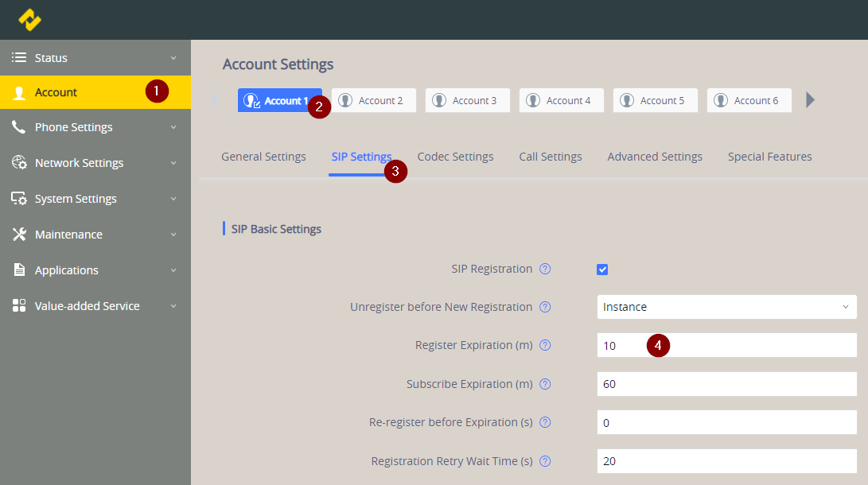The width and height of the screenshot is (868, 485).
Task: Click help icon next to SIP Registration
Action: (545, 269)
